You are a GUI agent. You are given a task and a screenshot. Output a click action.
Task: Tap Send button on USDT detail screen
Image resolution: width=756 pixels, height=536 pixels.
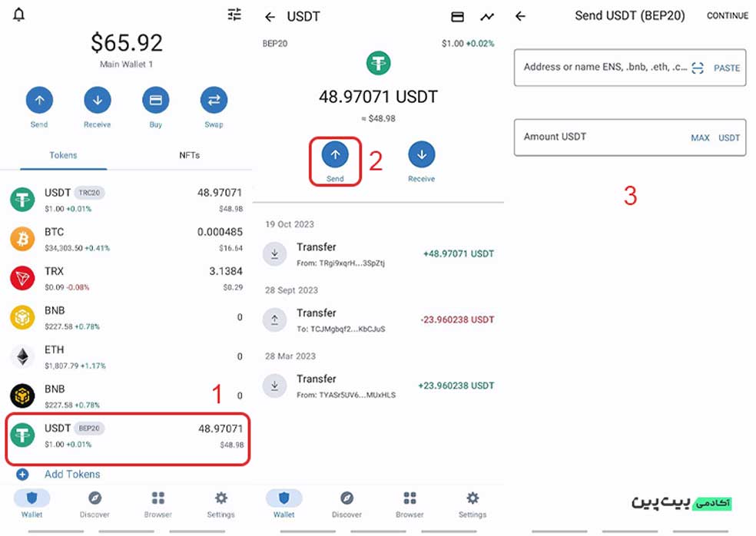pyautogui.click(x=335, y=161)
